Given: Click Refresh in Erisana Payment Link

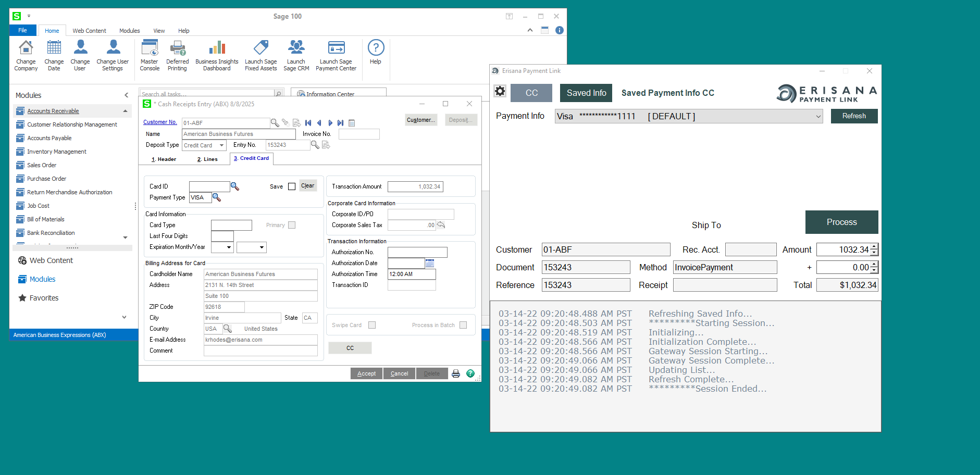Looking at the screenshot, I should pyautogui.click(x=854, y=116).
